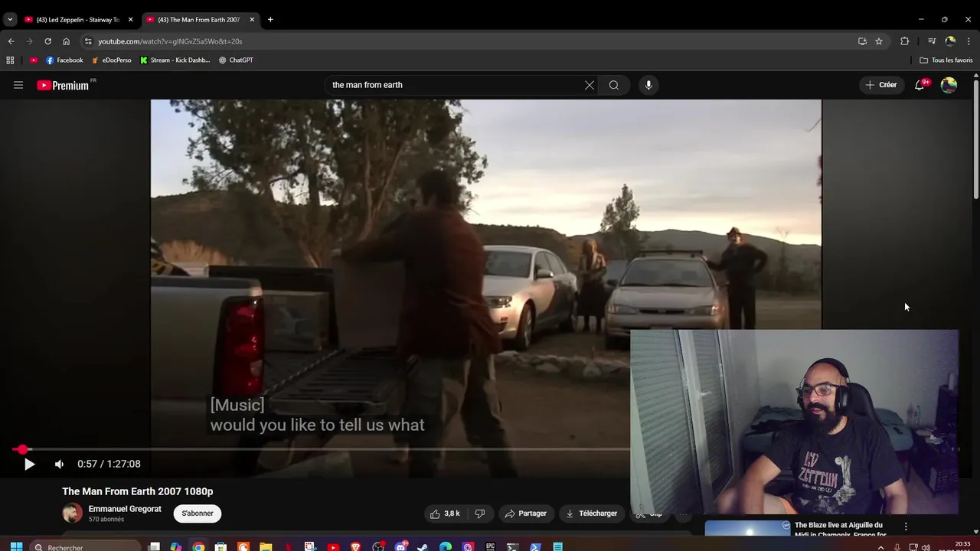Open the tab search dropdown arrow

(x=10, y=19)
